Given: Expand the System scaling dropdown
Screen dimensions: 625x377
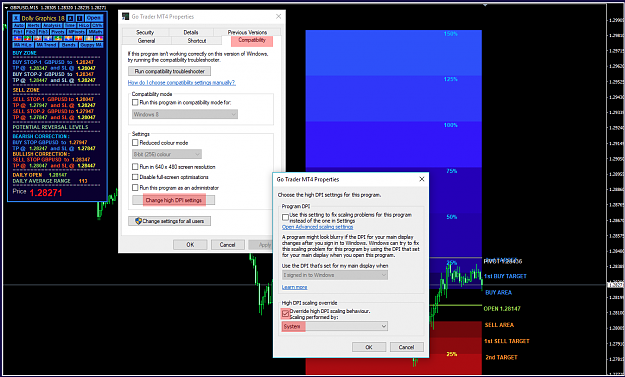Looking at the screenshot, I should pyautogui.click(x=335, y=326).
